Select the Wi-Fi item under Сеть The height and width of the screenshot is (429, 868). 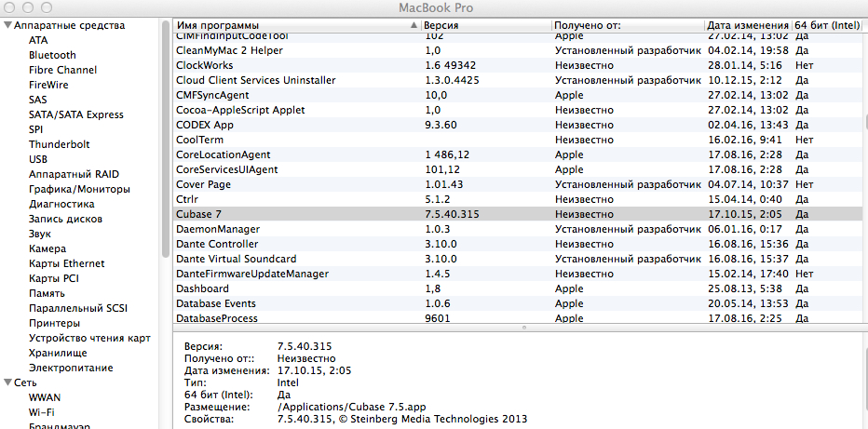[x=41, y=412]
